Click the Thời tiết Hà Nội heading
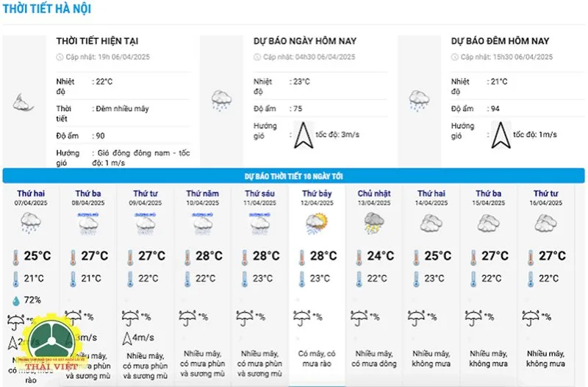The height and width of the screenshot is (387, 588). (47, 9)
